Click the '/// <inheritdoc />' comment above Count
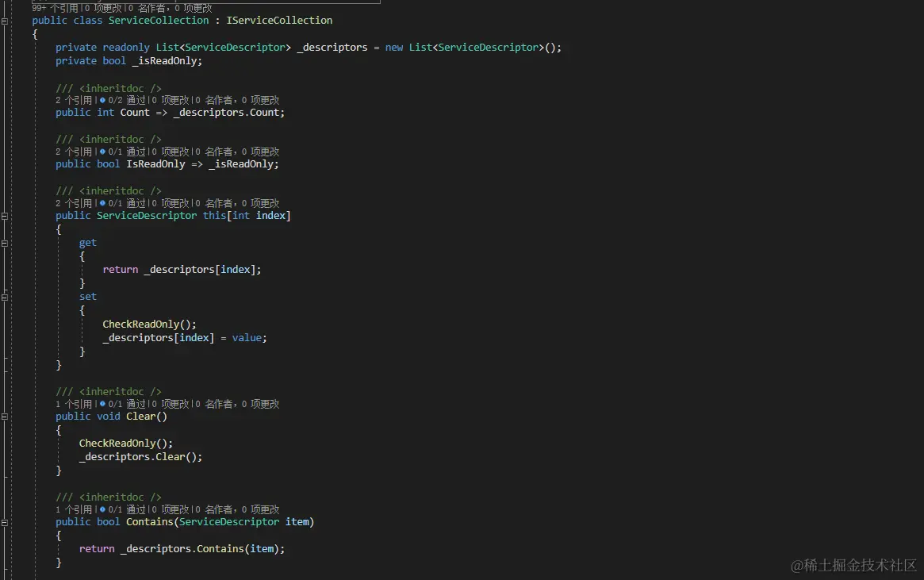Image resolution: width=924 pixels, height=580 pixels. [109, 88]
